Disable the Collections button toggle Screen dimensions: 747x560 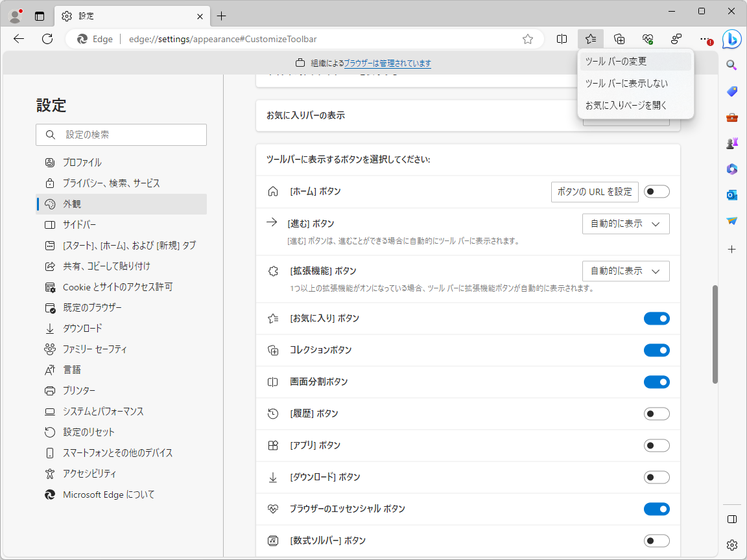656,350
